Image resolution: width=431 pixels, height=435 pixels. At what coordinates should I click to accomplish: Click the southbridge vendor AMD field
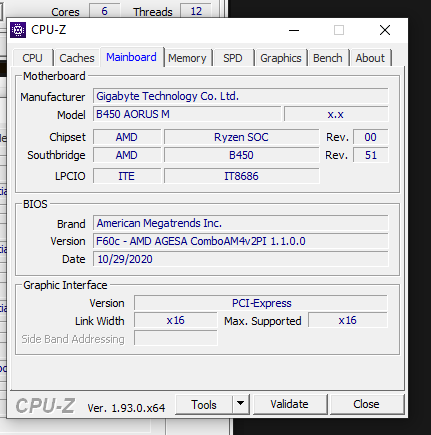[x=127, y=155]
